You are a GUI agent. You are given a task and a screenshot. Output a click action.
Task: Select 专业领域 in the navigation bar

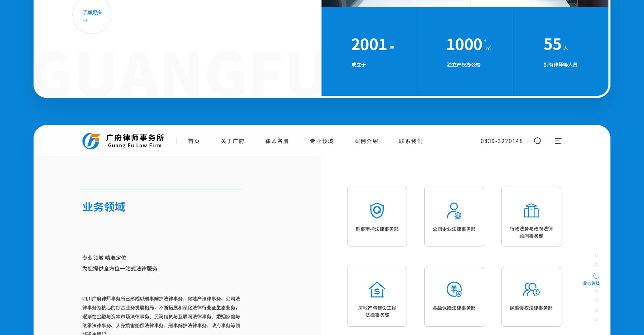322,141
